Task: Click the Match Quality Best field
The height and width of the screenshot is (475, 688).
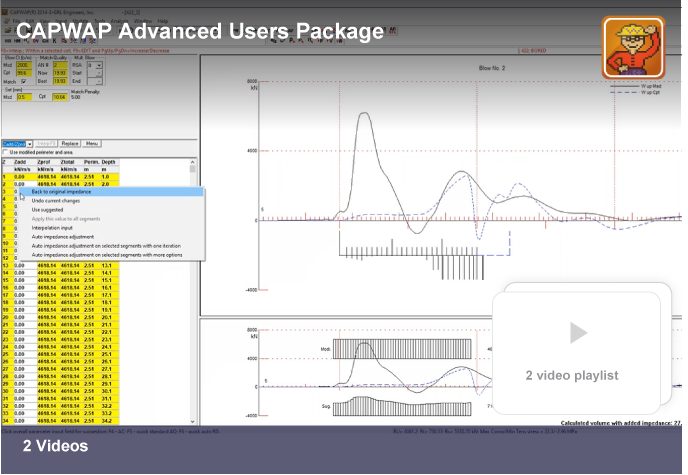Action: click(x=60, y=81)
